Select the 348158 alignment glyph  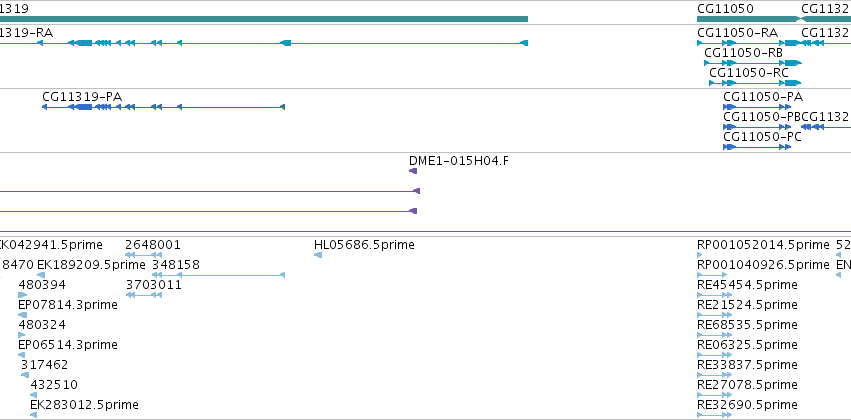click(218, 275)
